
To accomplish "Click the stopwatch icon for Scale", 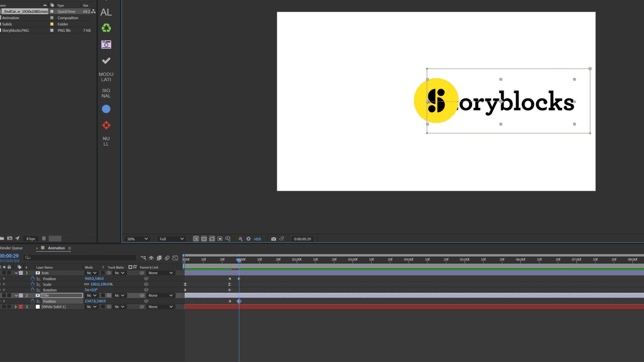I will click(x=33, y=284).
